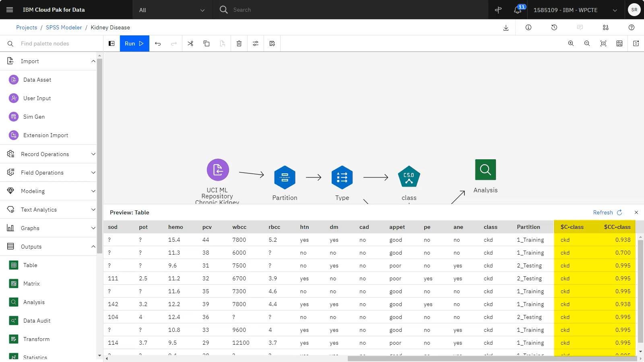Viewport: 644px width, 362px height.
Task: Click the delete trash icon
Action: [239, 43]
